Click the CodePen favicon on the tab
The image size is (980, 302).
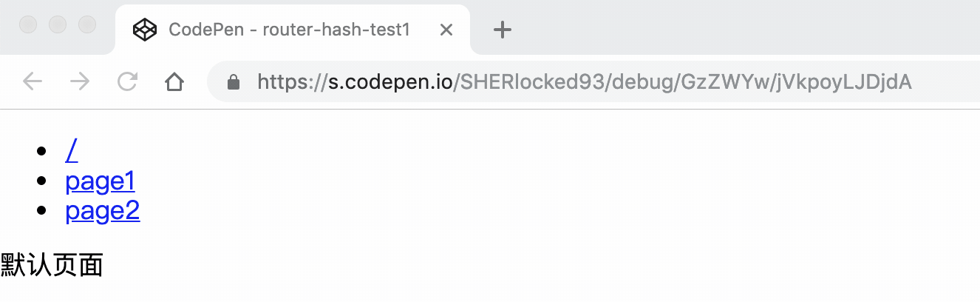145,30
